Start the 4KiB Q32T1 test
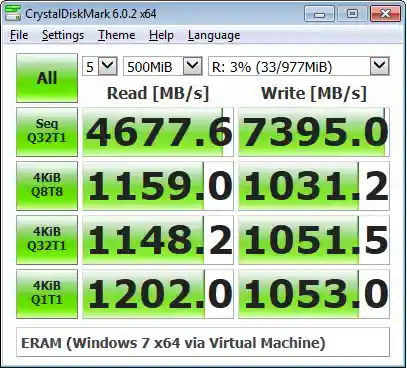Image resolution: width=407 pixels, height=368 pixels. click(47, 240)
